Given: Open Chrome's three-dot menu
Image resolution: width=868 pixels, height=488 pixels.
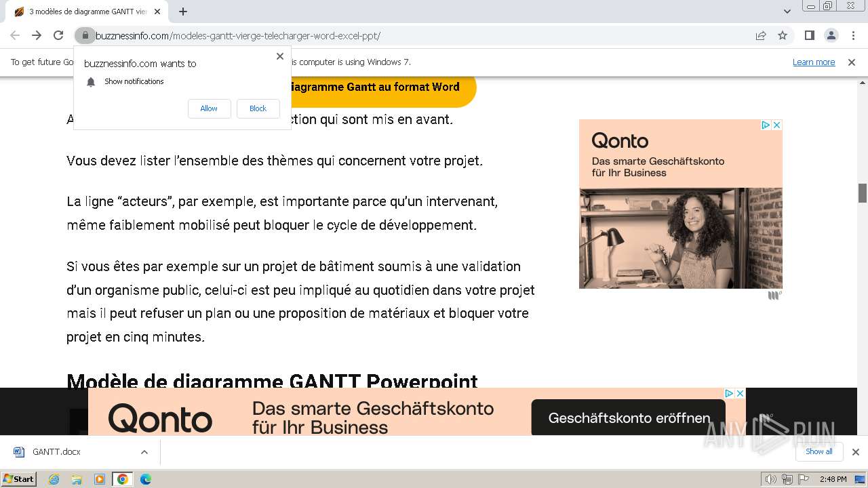Looking at the screenshot, I should (x=852, y=35).
